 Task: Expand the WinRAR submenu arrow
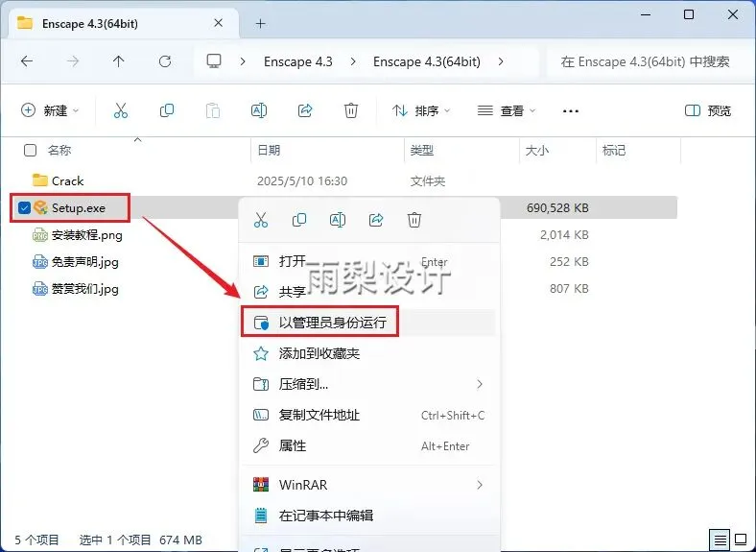(x=480, y=485)
